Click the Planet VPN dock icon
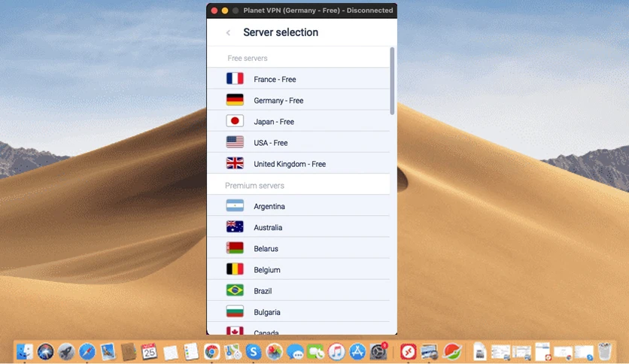Viewport: 629px width, 364px height. [x=452, y=352]
